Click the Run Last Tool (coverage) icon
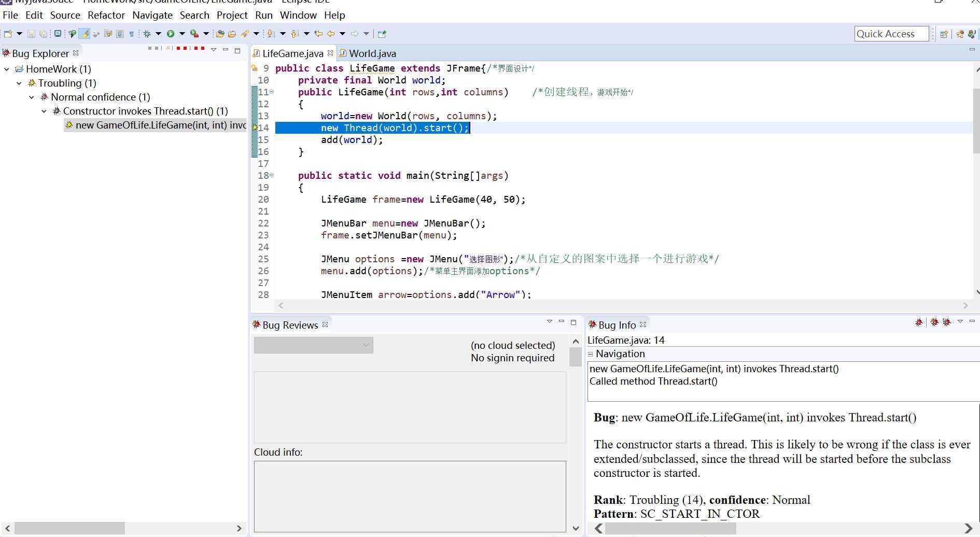 (194, 34)
